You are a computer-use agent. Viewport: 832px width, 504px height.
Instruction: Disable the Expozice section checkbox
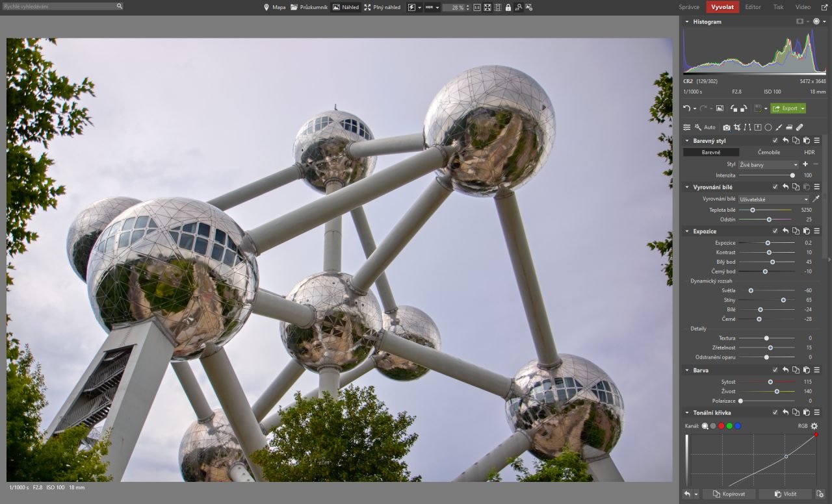point(775,231)
